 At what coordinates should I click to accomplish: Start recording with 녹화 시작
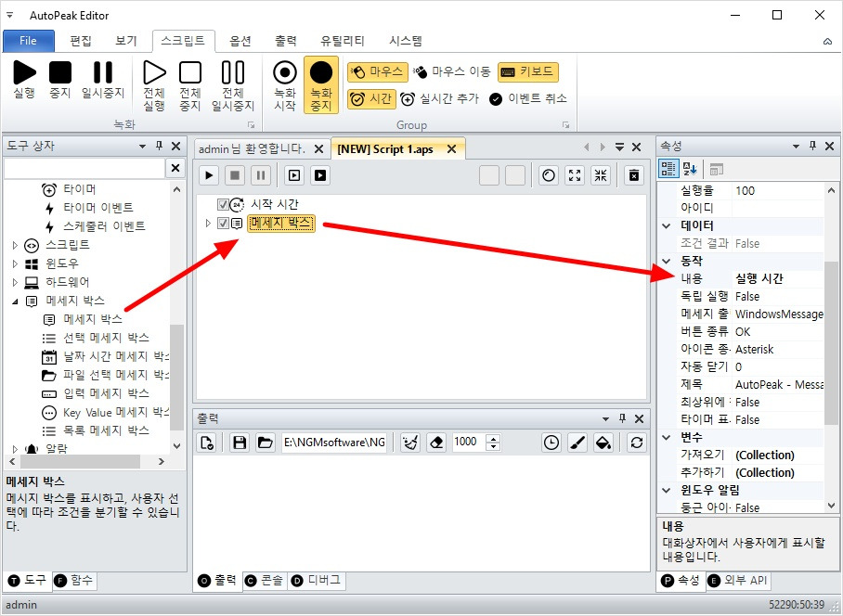point(285,86)
